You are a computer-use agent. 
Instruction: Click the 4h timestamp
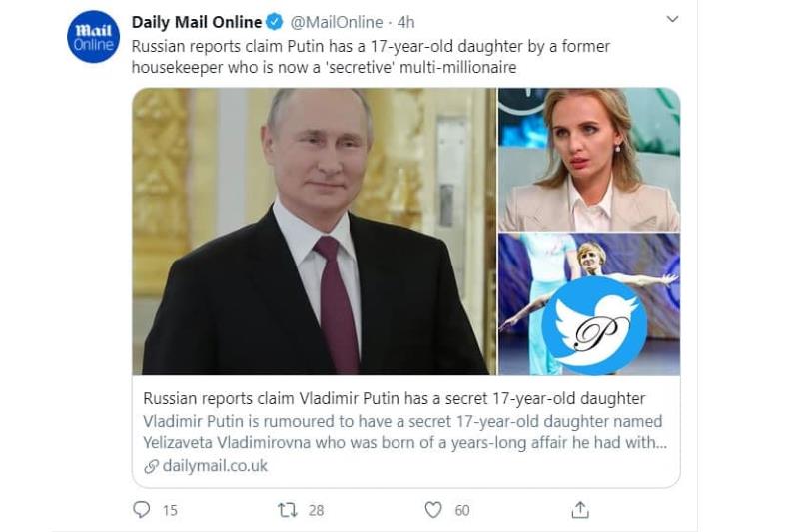pos(405,22)
